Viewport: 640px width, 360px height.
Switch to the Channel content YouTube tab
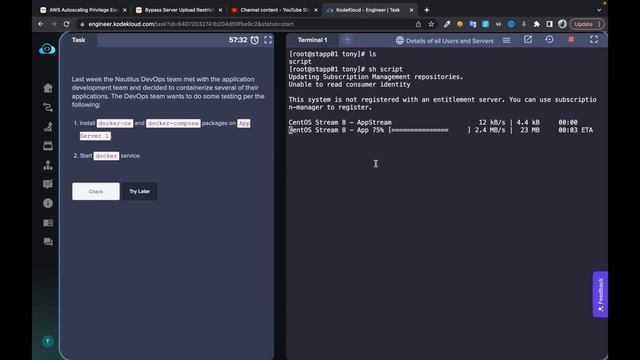point(274,10)
